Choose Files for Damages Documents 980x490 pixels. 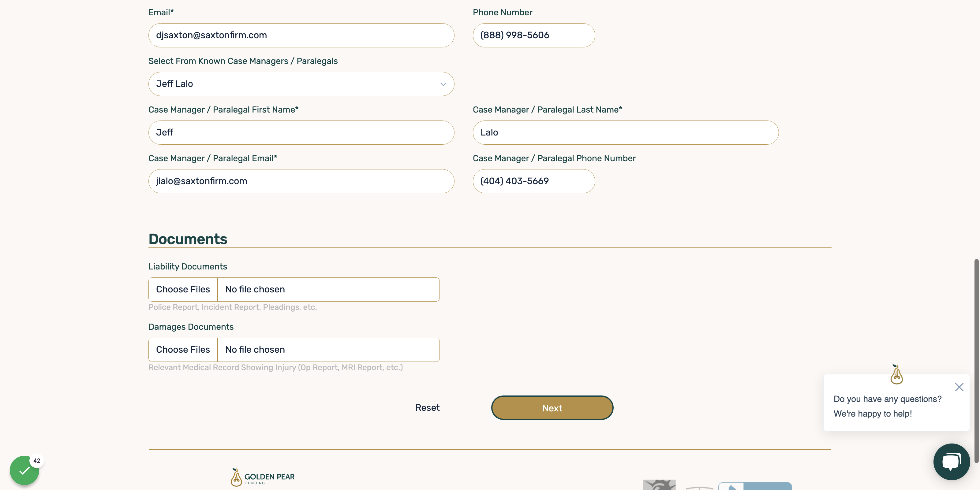[183, 350]
